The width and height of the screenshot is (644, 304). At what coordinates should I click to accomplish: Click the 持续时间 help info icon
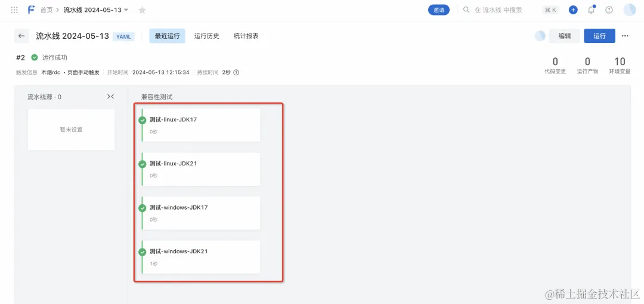(236, 72)
